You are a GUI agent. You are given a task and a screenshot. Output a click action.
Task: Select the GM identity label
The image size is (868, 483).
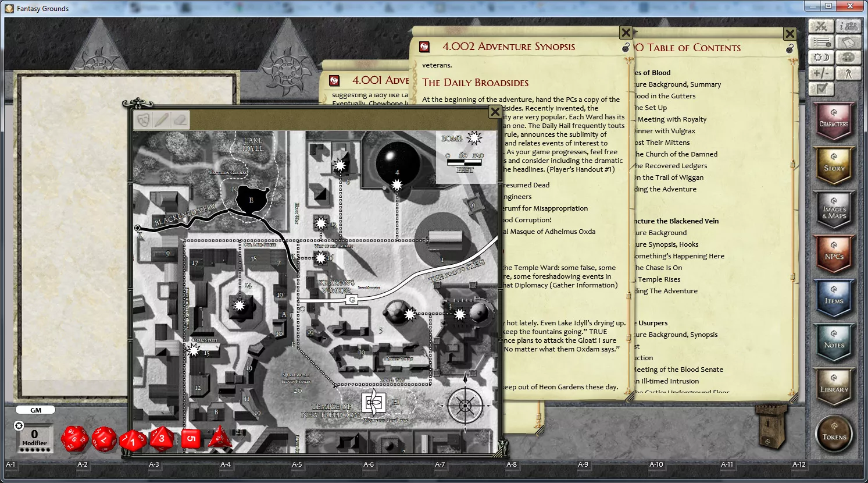pos(35,410)
